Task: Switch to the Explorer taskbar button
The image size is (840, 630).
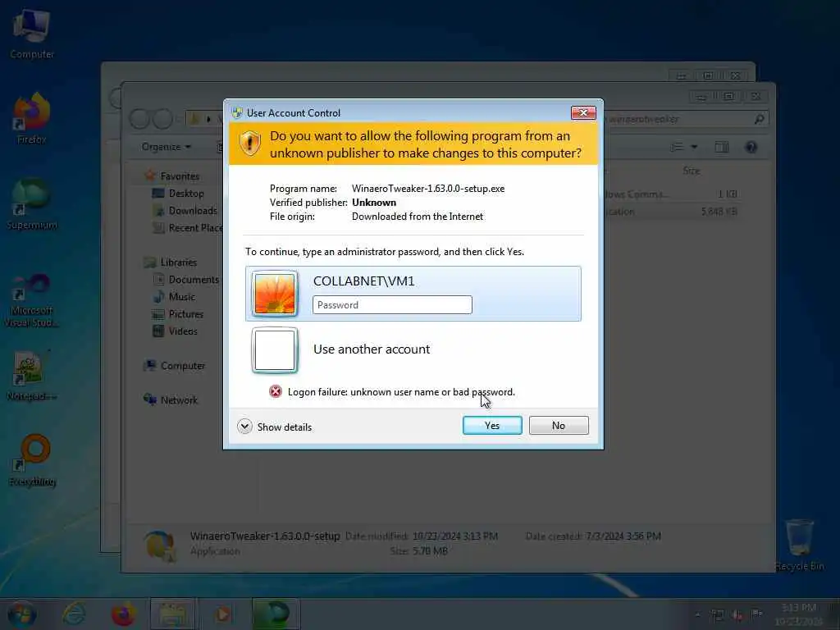Action: click(x=172, y=614)
